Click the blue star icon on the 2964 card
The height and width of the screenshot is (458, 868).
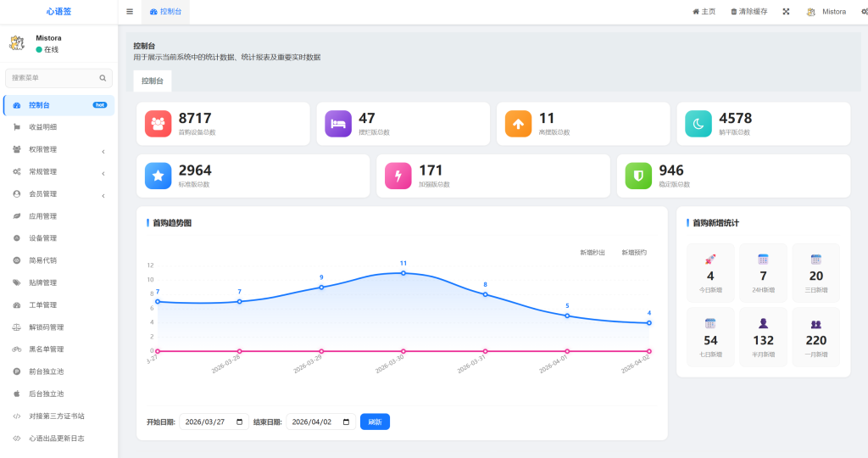point(158,176)
